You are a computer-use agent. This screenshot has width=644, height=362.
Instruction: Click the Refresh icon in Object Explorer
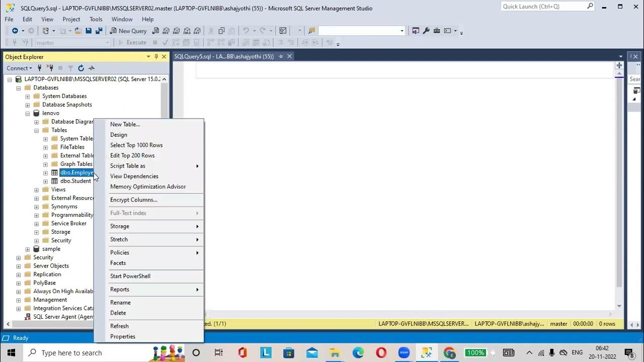coord(81,68)
